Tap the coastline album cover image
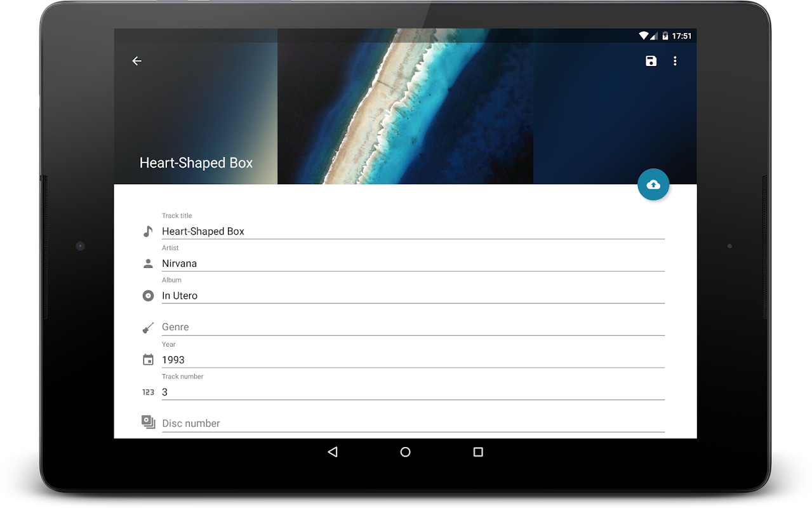This screenshot has height=508, width=812. 405,107
